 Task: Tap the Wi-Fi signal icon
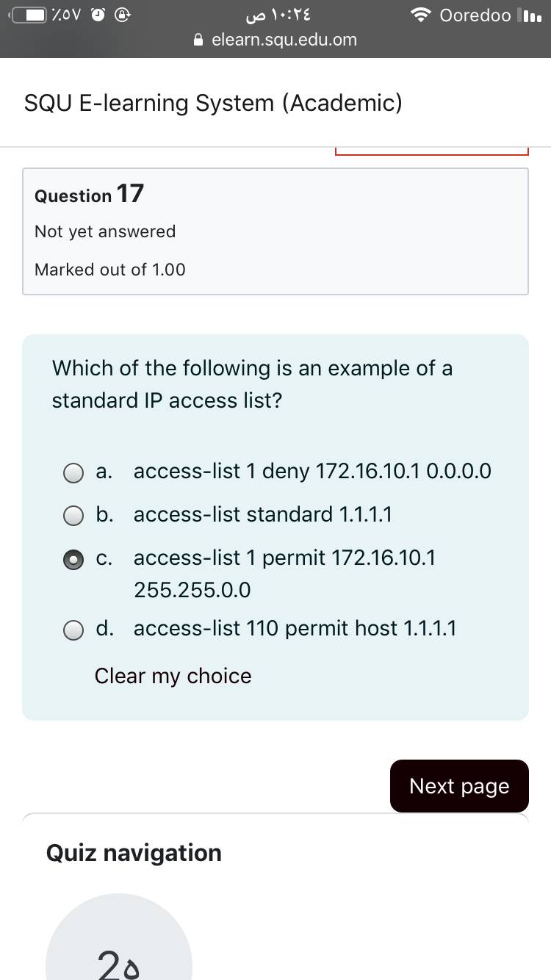click(x=421, y=15)
